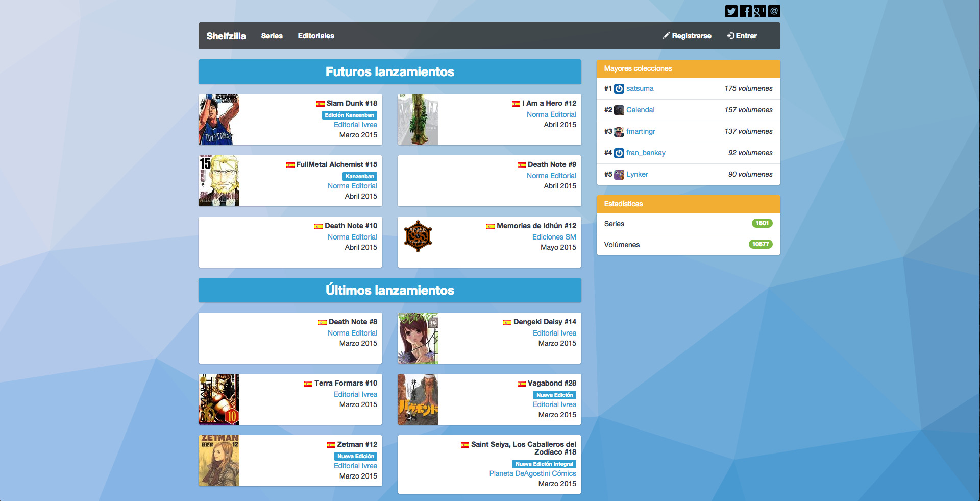Open the Editoriales menu item
The width and height of the screenshot is (980, 501).
(316, 36)
